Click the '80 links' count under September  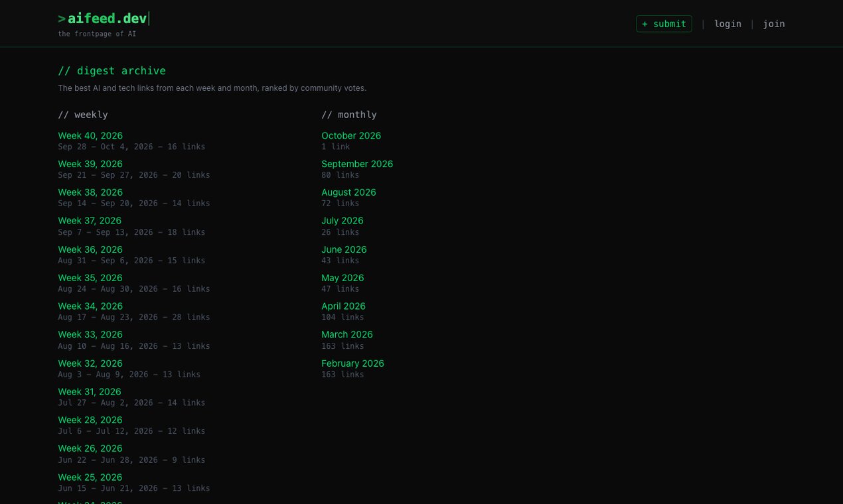[340, 175]
